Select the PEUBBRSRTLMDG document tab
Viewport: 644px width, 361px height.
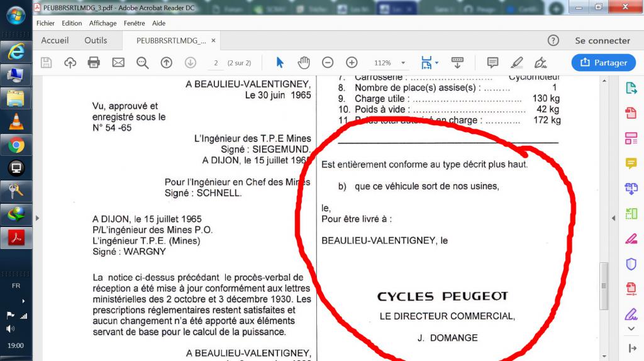point(171,41)
